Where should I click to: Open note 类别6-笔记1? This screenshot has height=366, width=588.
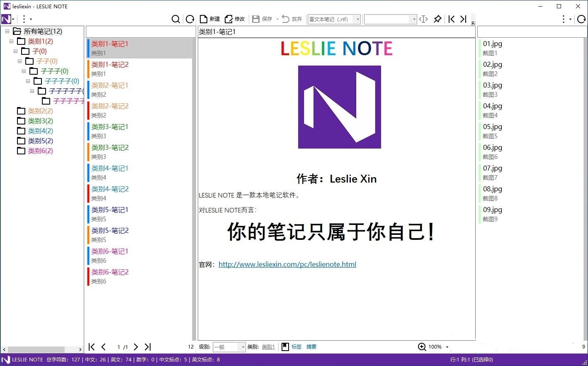(139, 255)
